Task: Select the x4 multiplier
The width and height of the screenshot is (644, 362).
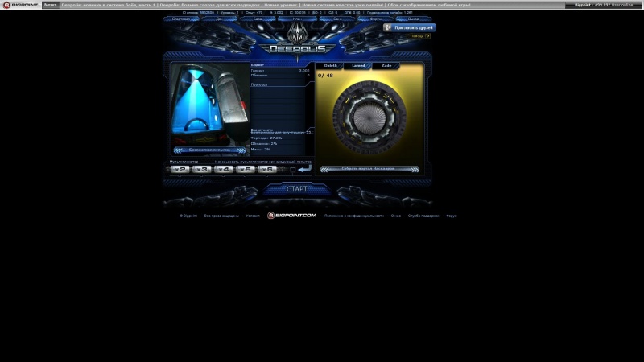Action: coord(224,169)
